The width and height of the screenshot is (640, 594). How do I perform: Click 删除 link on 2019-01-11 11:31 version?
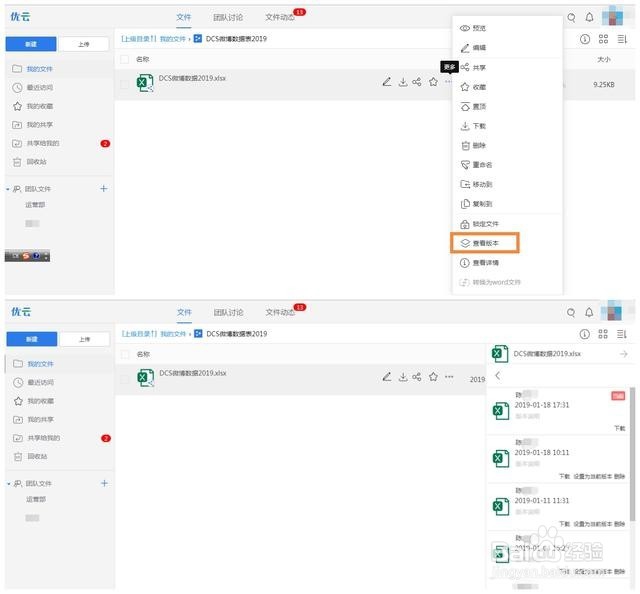619,524
